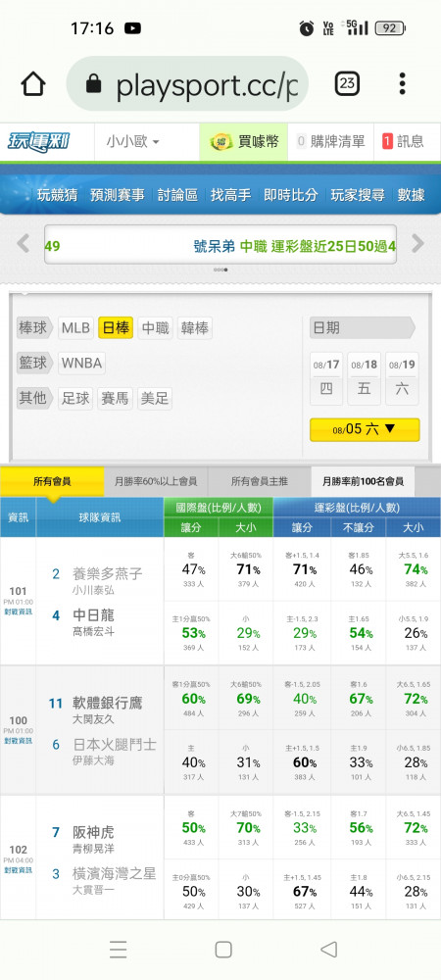Image resolution: width=441 pixels, height=980 pixels.
Task: Show next banner with right arrow
Action: tap(417, 243)
